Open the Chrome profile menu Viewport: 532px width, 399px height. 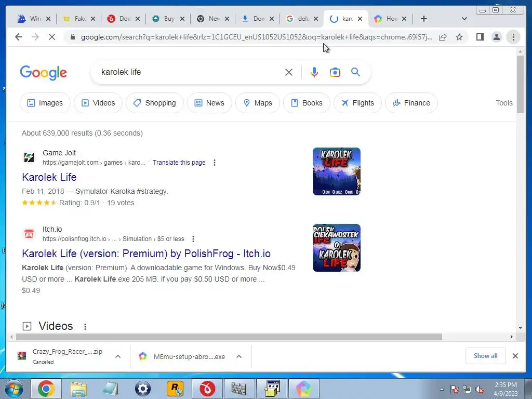(x=496, y=37)
